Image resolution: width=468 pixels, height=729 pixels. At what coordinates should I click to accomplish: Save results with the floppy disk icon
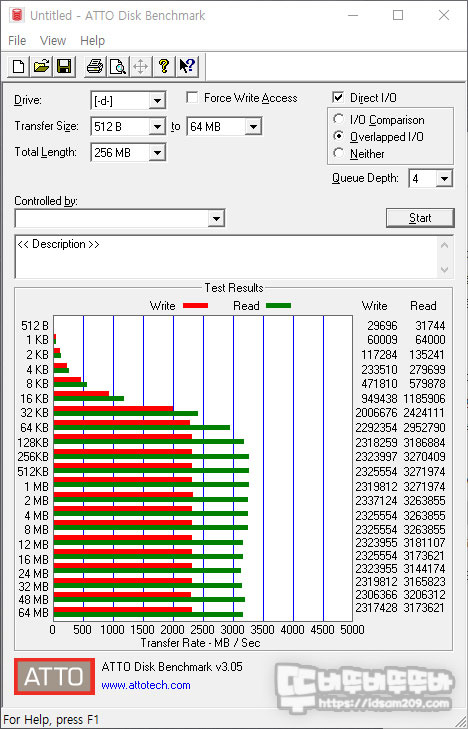(64, 66)
